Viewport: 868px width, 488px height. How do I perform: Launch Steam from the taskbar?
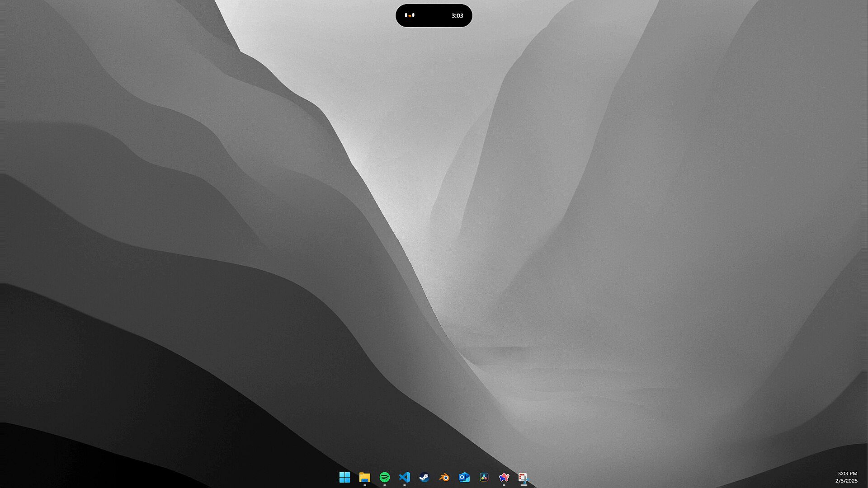coord(424,477)
